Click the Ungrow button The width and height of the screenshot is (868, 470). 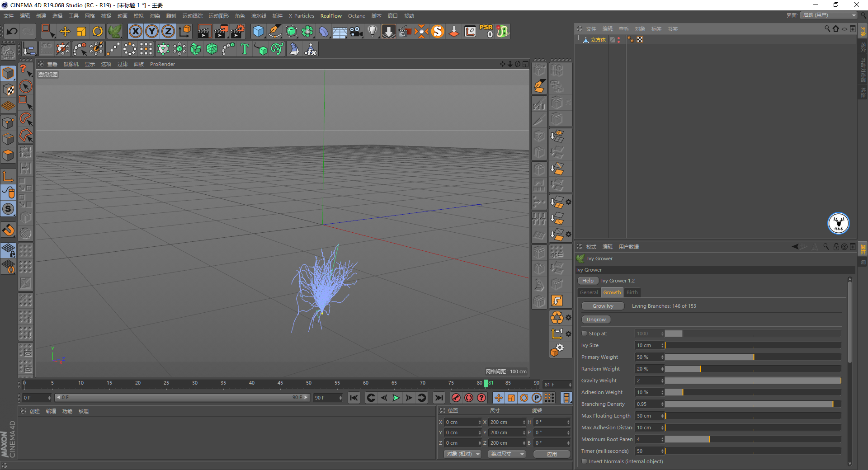click(596, 320)
